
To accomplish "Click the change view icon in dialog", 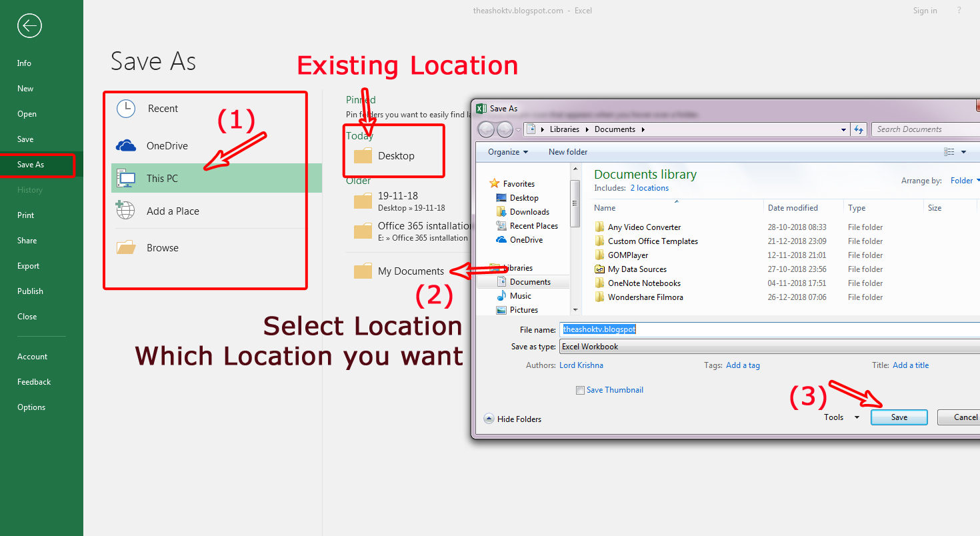I will tap(949, 152).
